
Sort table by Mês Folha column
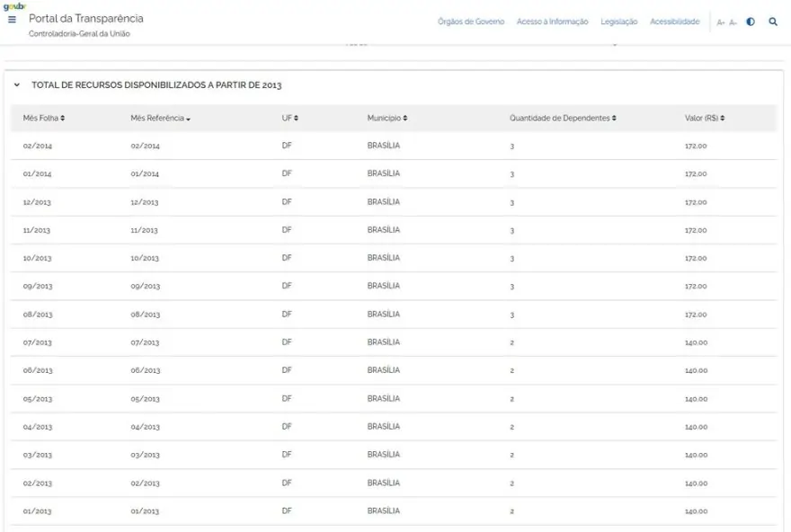click(43, 119)
